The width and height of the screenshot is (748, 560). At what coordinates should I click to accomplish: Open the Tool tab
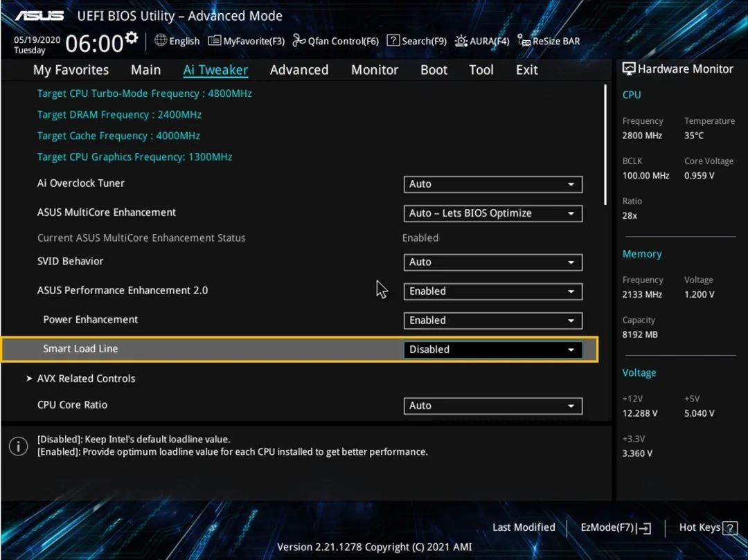point(481,70)
